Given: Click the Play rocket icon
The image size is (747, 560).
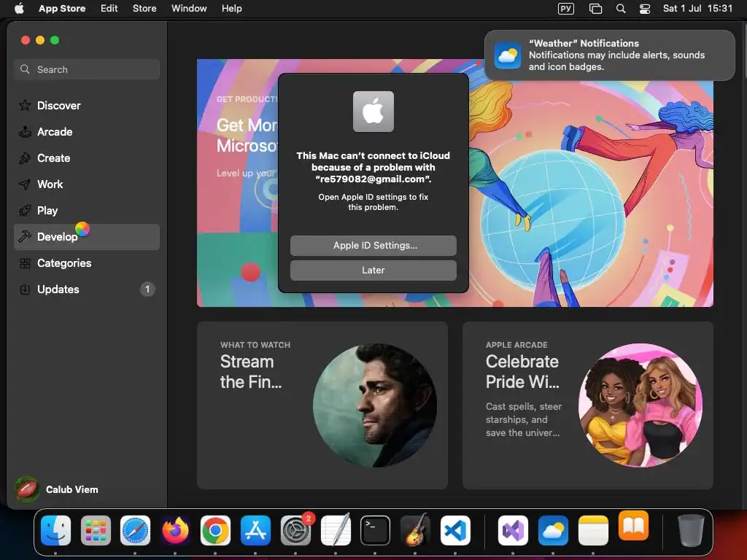Looking at the screenshot, I should tap(25, 211).
